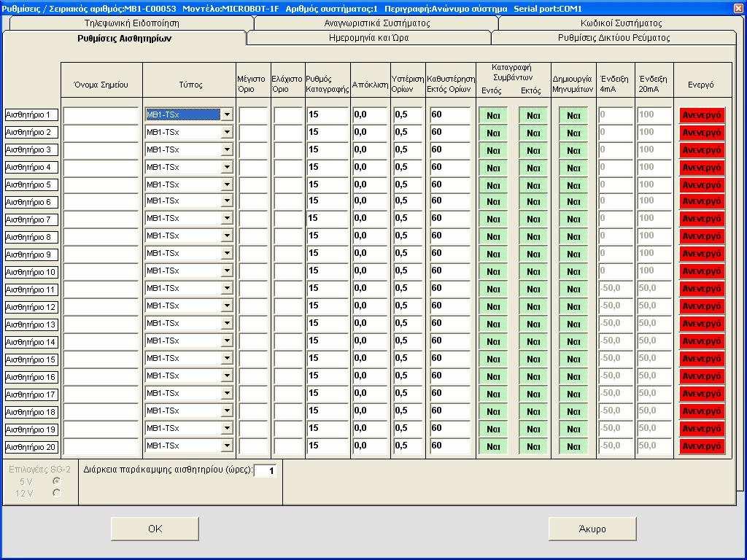Toggle Ανενεργό button for Αισθητήριο 20
Screen dimensions: 747x560
[x=702, y=446]
